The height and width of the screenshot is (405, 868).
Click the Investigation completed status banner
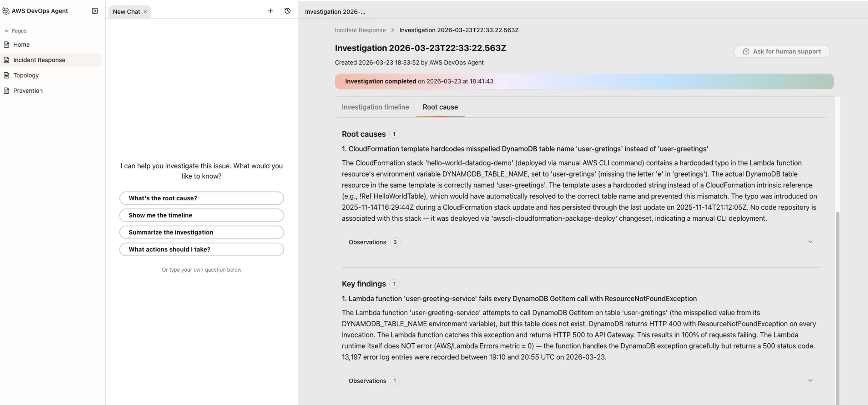pos(584,81)
